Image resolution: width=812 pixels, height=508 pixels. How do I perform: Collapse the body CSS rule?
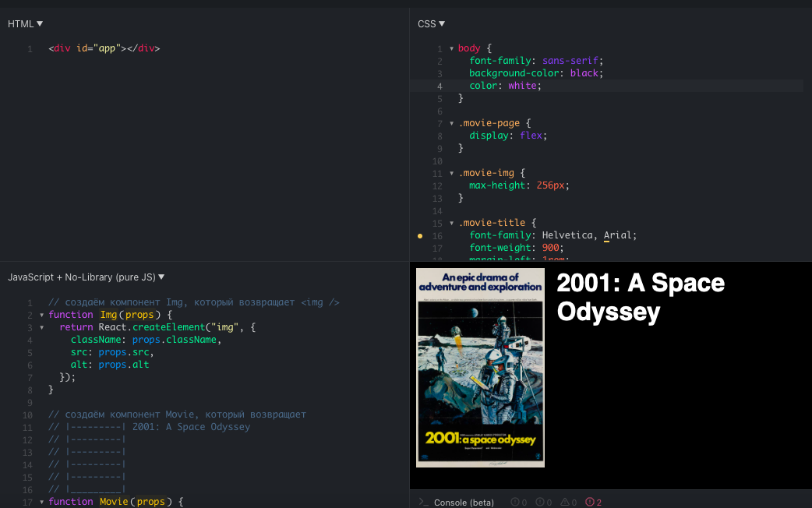click(x=451, y=48)
